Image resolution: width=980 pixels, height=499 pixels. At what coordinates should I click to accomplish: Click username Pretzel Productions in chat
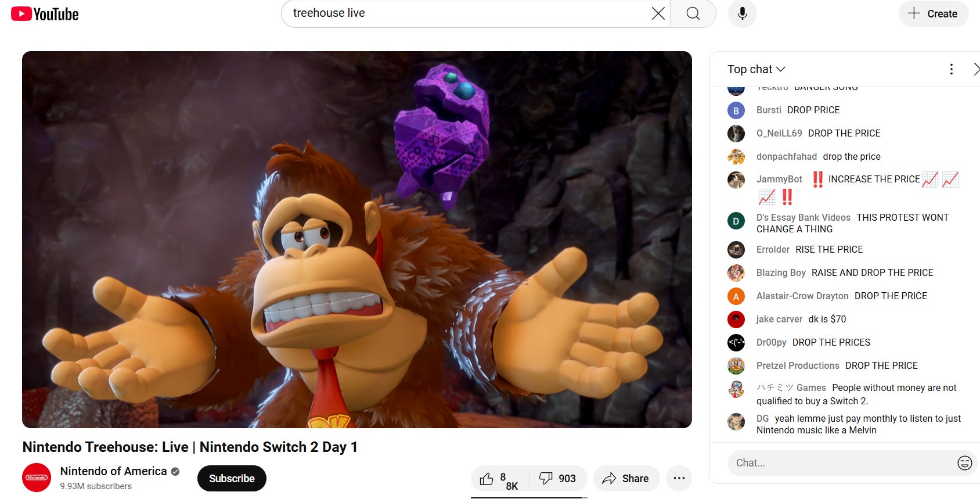point(798,365)
